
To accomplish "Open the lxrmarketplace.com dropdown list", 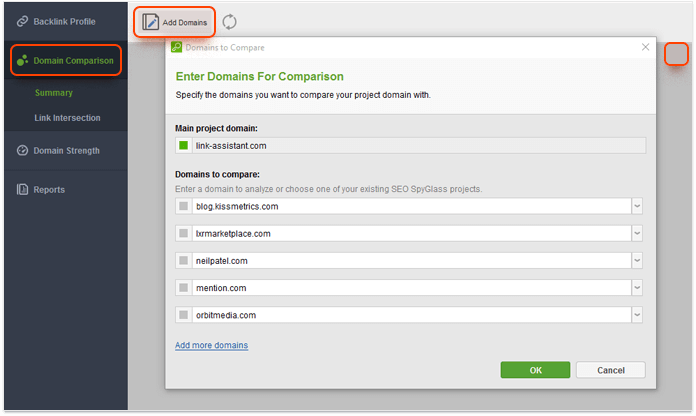I will (637, 233).
